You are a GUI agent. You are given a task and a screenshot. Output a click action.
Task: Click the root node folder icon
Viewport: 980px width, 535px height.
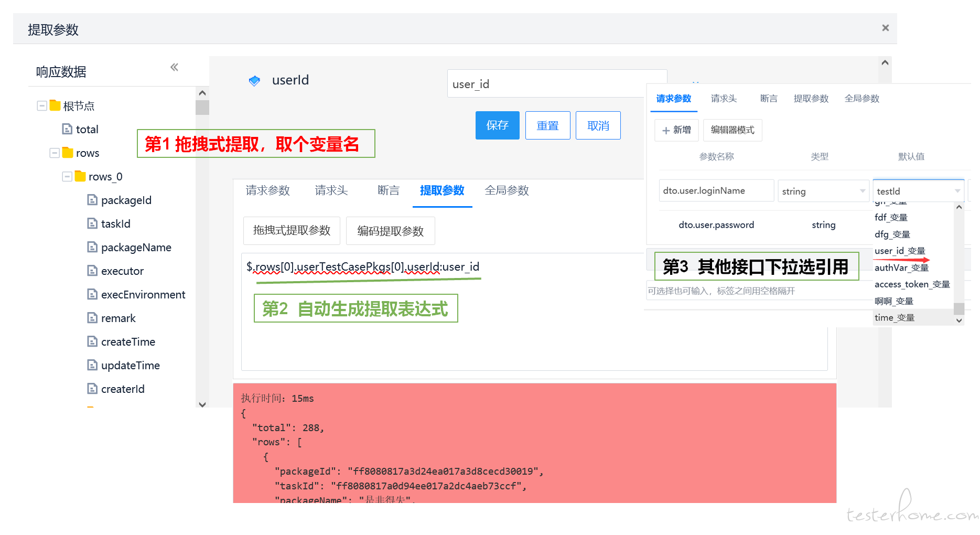[x=55, y=105]
